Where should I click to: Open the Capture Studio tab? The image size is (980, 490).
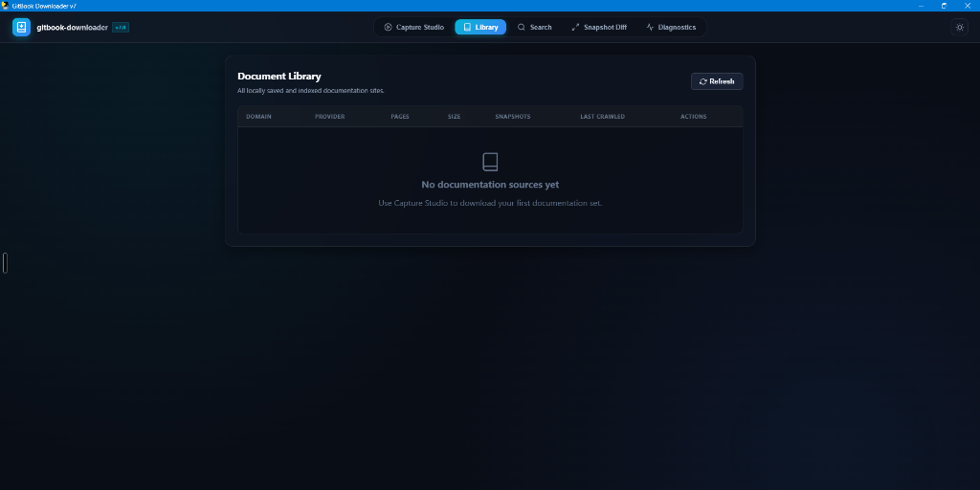click(413, 27)
